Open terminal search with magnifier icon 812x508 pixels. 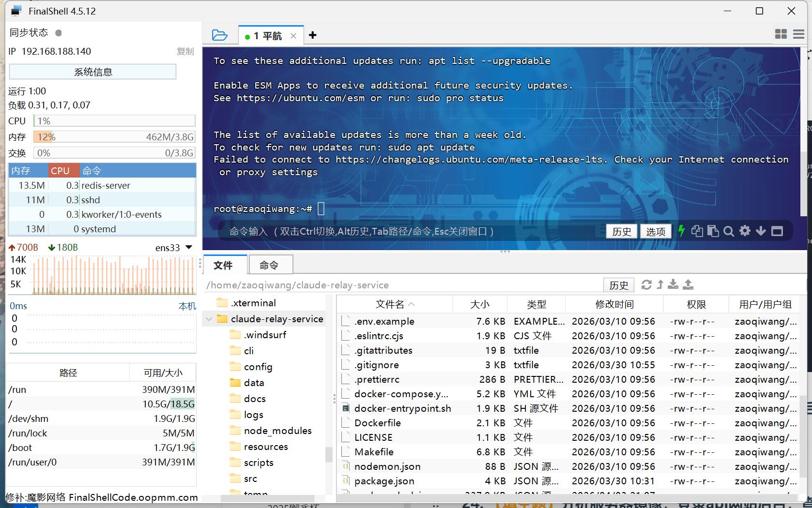pyautogui.click(x=728, y=231)
